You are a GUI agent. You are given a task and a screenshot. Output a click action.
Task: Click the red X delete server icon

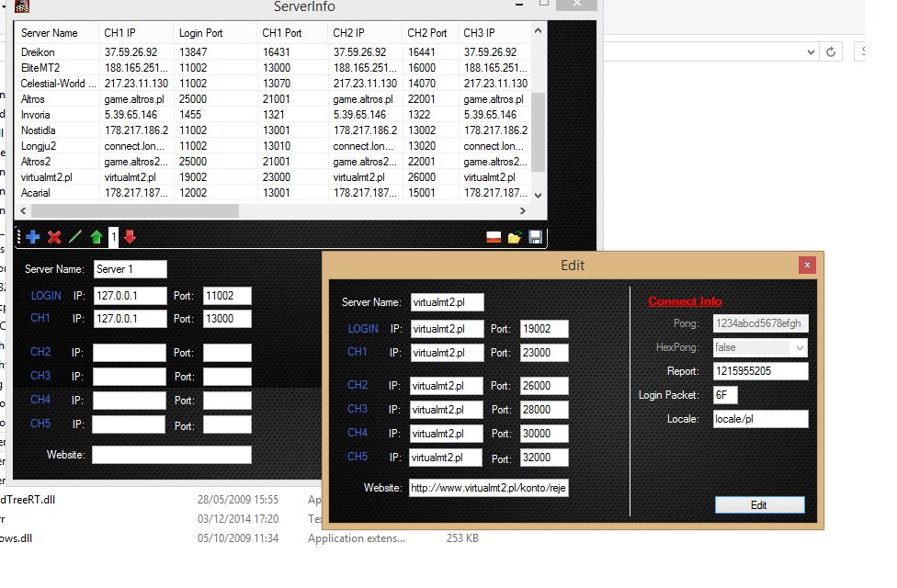[x=54, y=237]
